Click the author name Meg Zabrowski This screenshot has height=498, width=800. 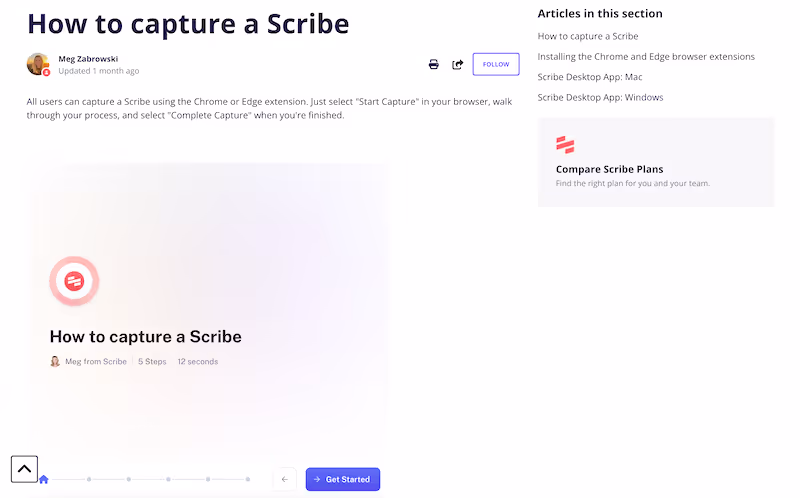88,59
